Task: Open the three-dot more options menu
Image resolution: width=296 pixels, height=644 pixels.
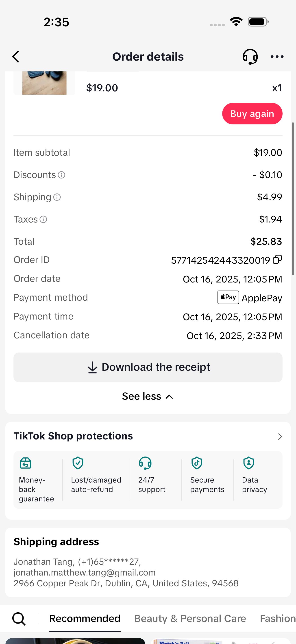Action: 277,57
